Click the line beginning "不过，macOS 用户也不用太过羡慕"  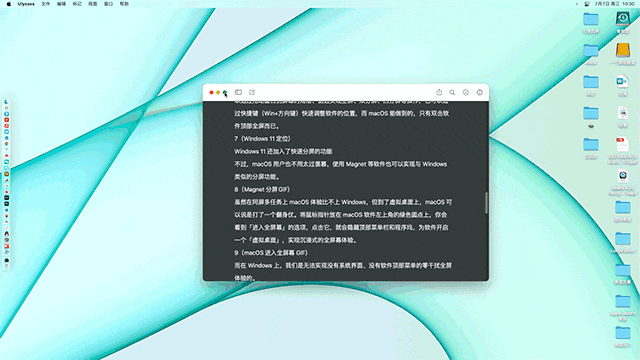[x=340, y=164]
